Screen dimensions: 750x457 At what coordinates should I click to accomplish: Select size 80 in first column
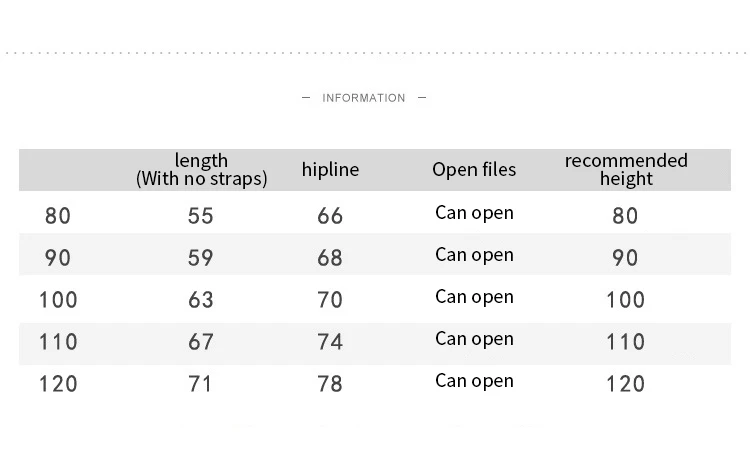pyautogui.click(x=58, y=216)
